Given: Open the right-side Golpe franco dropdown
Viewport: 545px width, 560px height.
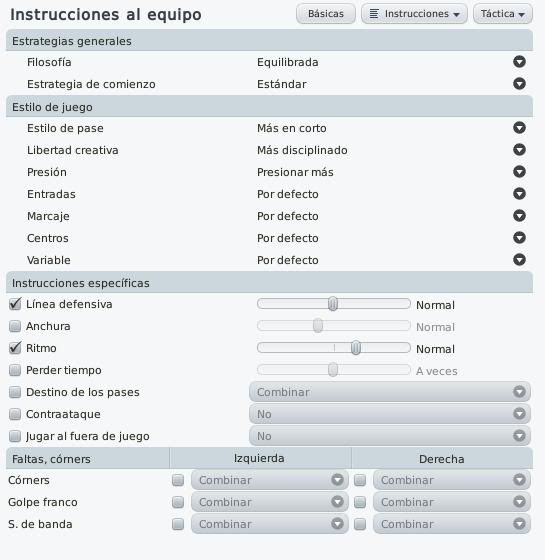Looking at the screenshot, I should point(452,502).
